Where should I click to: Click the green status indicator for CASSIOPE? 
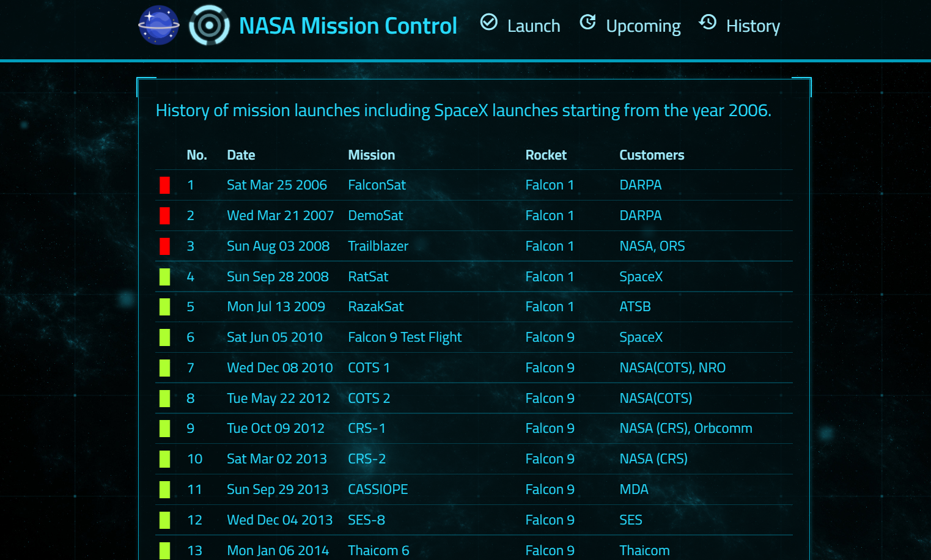[164, 489]
